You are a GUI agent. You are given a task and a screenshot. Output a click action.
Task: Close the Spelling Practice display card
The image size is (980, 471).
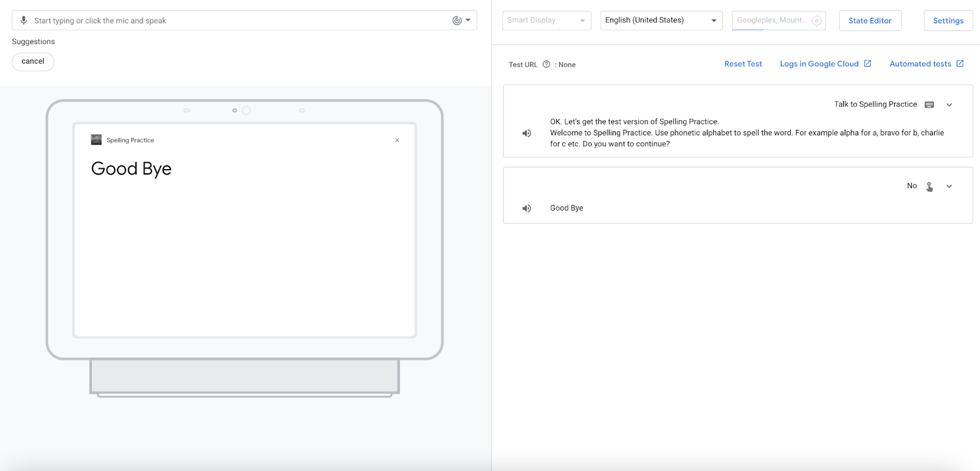397,140
